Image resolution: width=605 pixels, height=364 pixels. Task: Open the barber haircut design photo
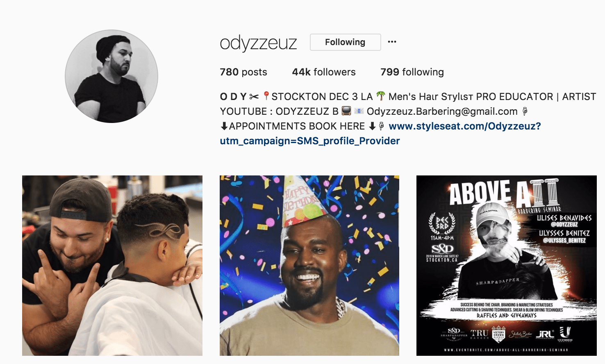tap(112, 266)
